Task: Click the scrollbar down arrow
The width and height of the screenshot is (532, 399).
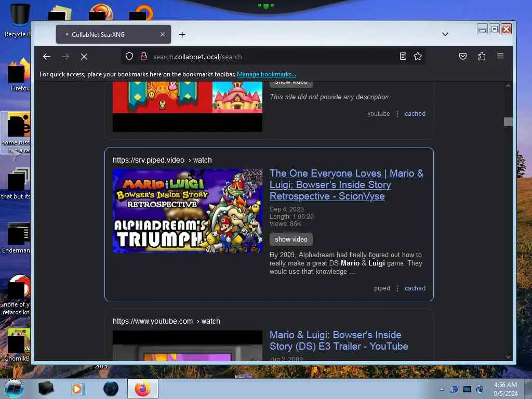Action: tap(508, 356)
